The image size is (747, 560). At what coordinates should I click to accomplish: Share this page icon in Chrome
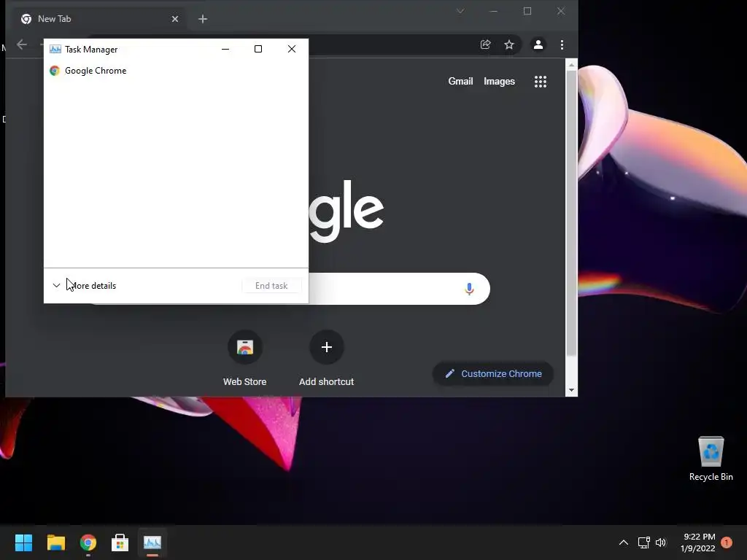pos(485,44)
